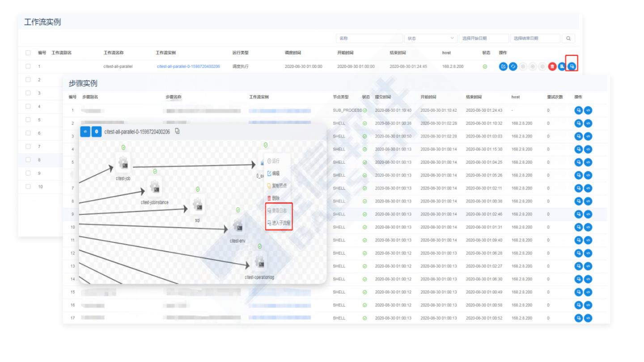
Task: Open the log icon for the step ending 01:06:30
Action: 579,279
